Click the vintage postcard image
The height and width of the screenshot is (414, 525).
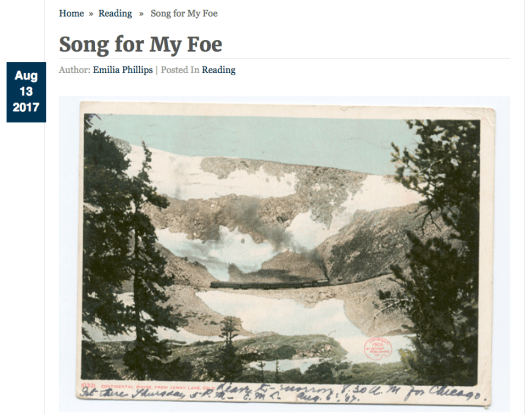coord(284,254)
